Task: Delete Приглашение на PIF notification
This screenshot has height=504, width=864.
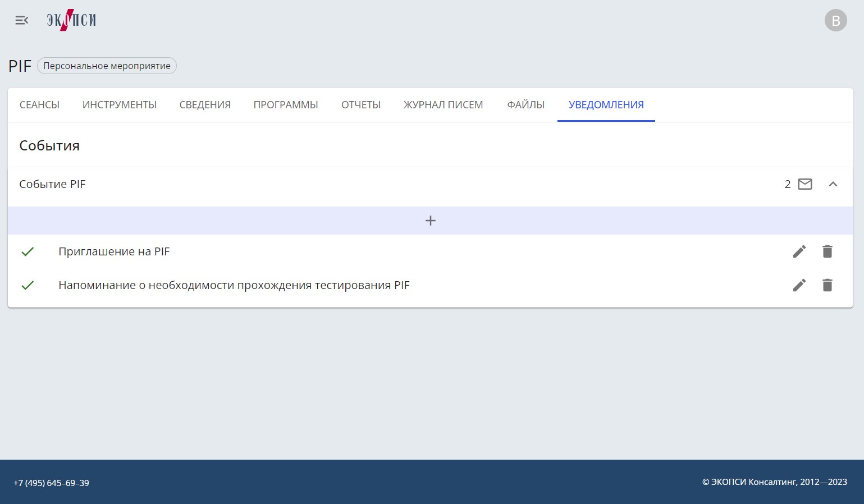Action: pos(828,251)
